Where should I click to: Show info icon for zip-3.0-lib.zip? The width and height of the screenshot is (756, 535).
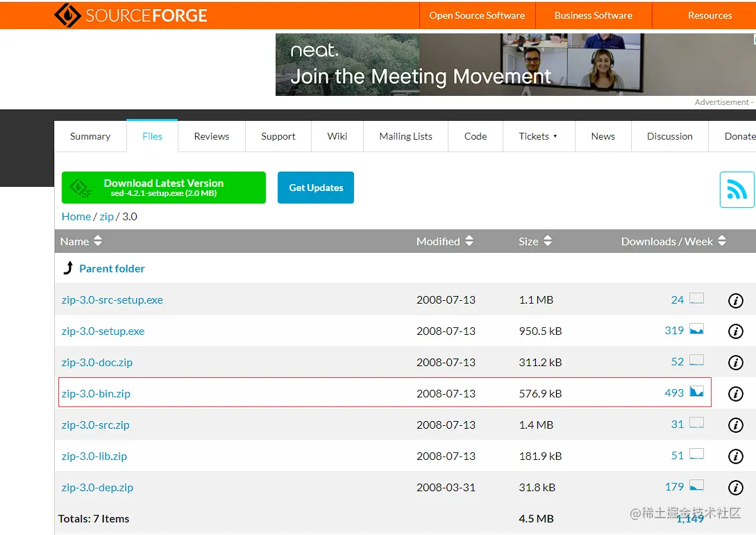coord(735,456)
